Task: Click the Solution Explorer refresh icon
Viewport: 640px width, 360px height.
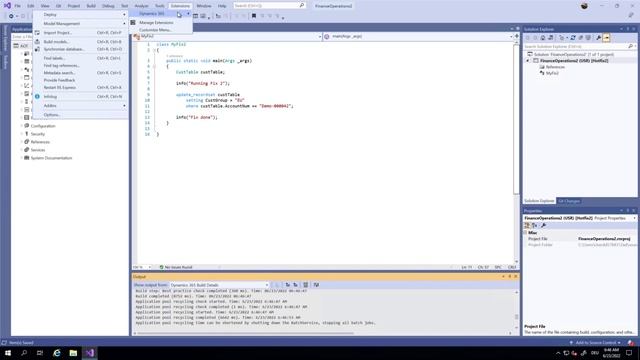Action: pos(573,38)
